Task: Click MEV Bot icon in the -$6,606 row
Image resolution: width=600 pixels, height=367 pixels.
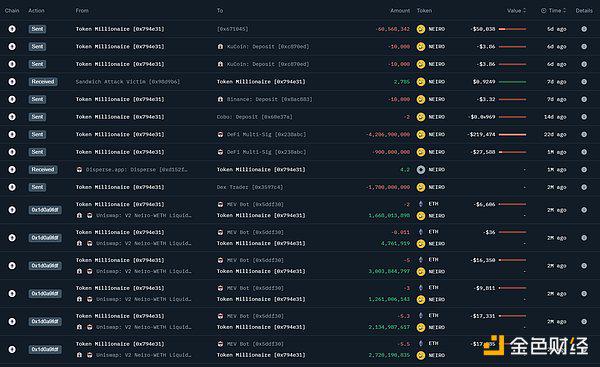Action: point(220,204)
